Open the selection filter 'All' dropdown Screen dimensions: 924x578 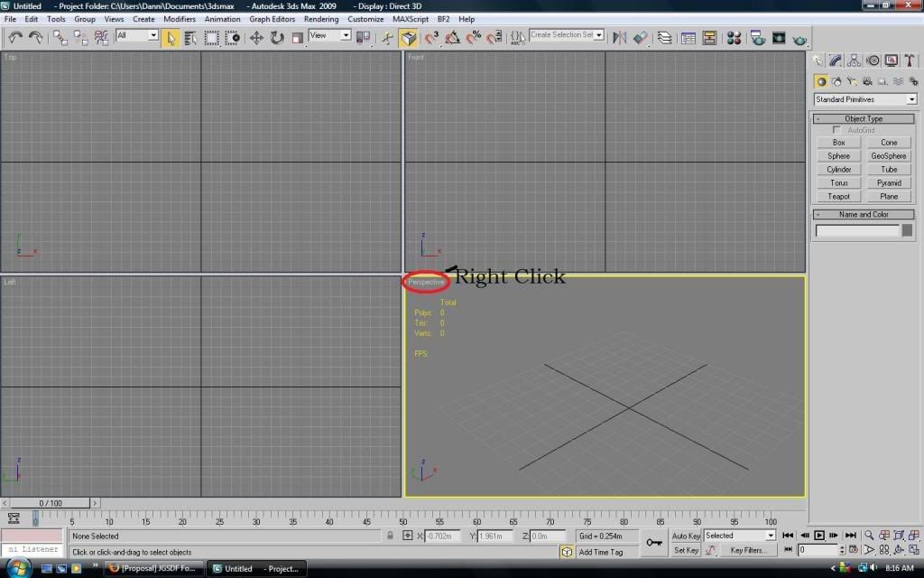point(137,36)
